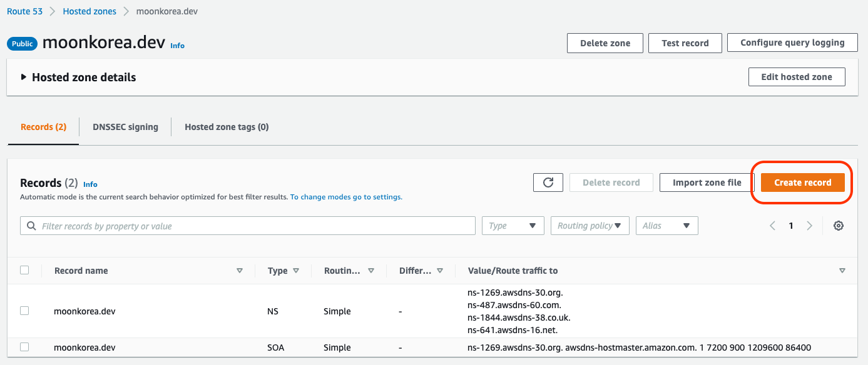Go to next page arrow
The height and width of the screenshot is (365, 868).
coord(810,226)
